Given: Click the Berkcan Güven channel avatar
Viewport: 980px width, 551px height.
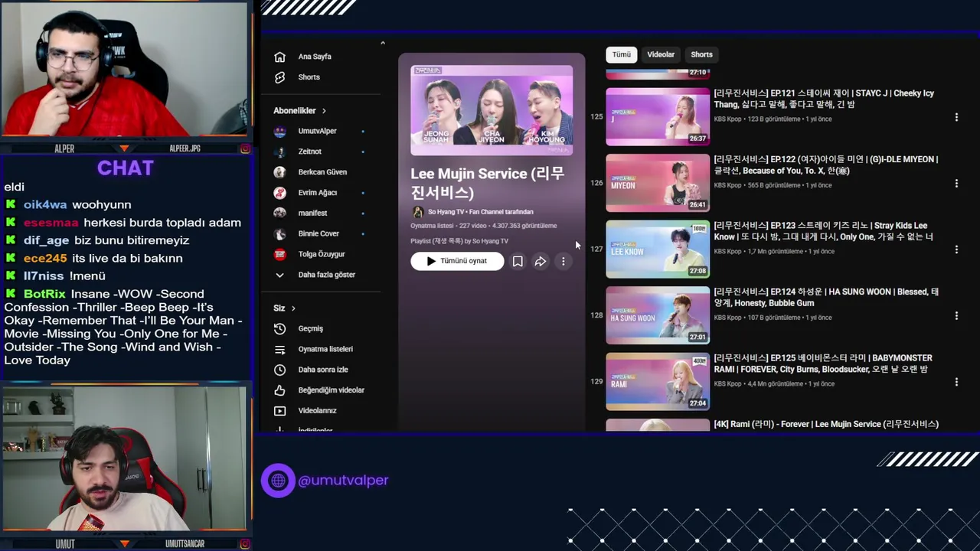Looking at the screenshot, I should click(x=280, y=172).
